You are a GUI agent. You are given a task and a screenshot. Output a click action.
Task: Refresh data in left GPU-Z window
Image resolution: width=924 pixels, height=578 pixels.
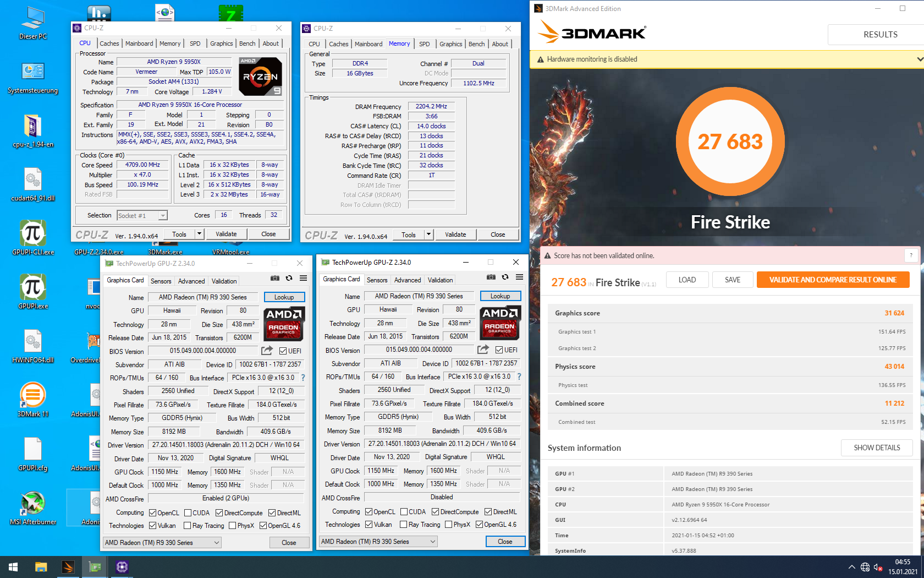pos(289,278)
